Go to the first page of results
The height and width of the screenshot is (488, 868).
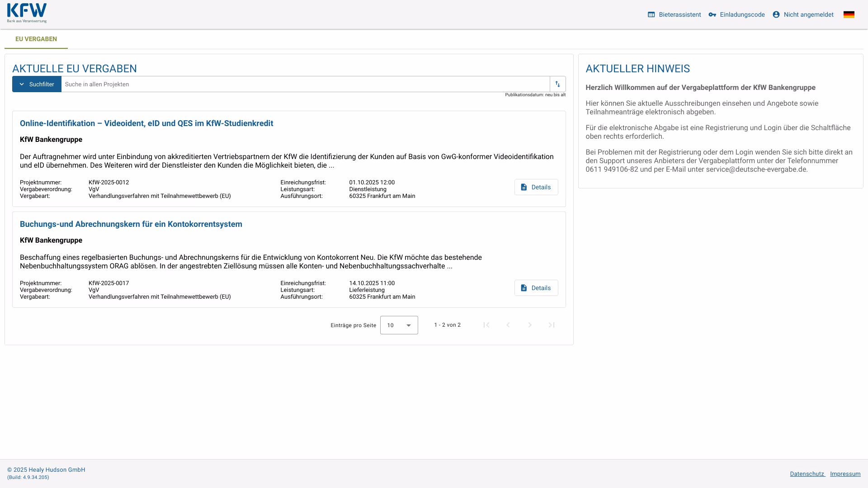click(486, 325)
